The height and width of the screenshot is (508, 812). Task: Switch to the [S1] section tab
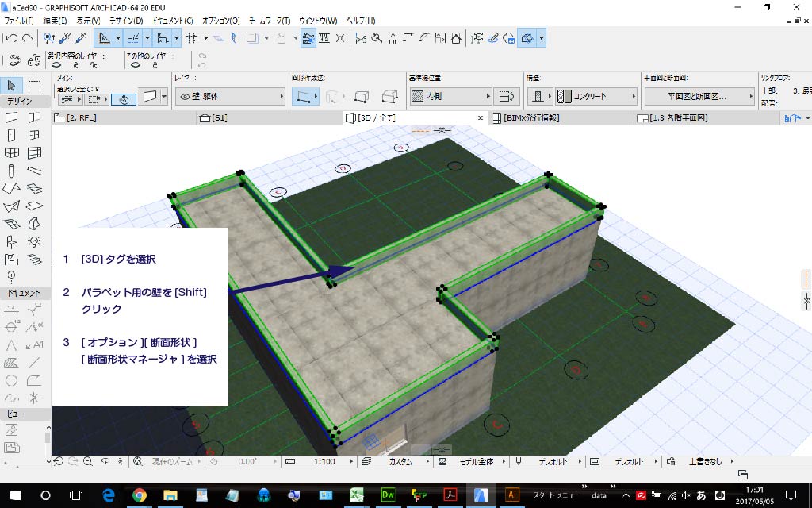coord(270,118)
